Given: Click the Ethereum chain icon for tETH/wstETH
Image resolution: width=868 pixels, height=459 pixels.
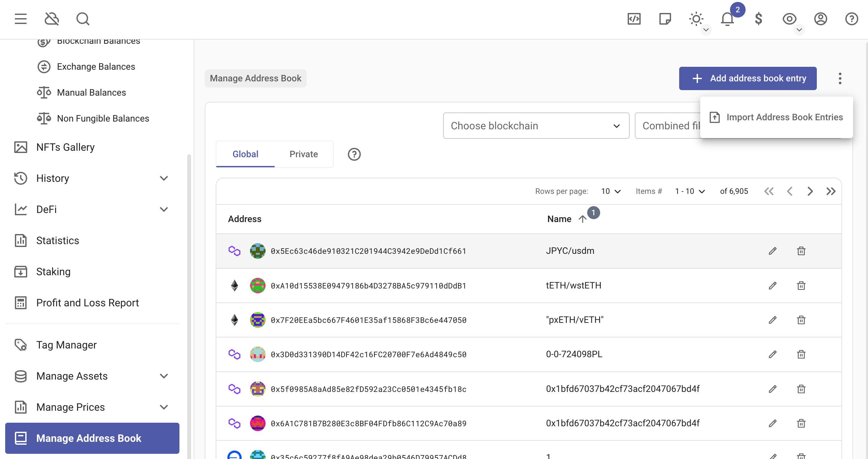Looking at the screenshot, I should point(234,286).
